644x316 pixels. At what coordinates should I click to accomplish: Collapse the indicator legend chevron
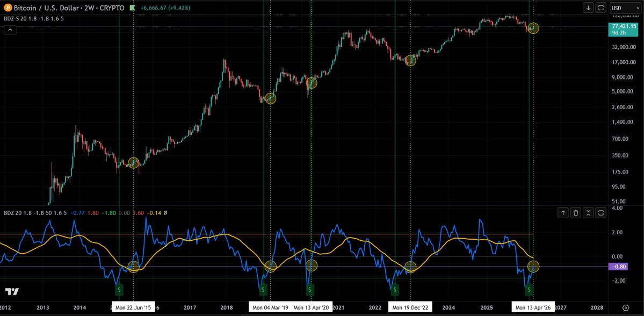[10, 29]
